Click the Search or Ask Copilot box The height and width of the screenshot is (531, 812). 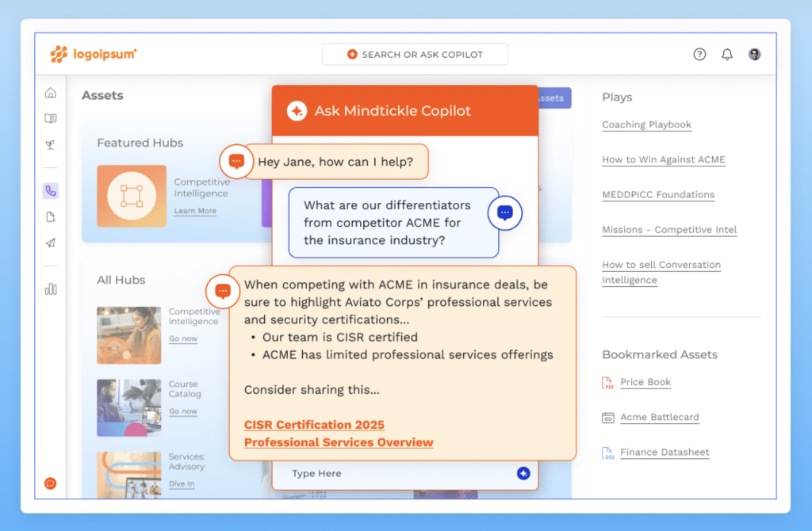(x=415, y=55)
